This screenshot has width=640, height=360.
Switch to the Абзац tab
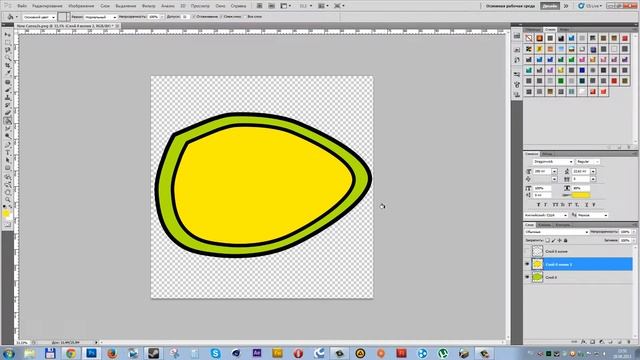click(x=547, y=154)
